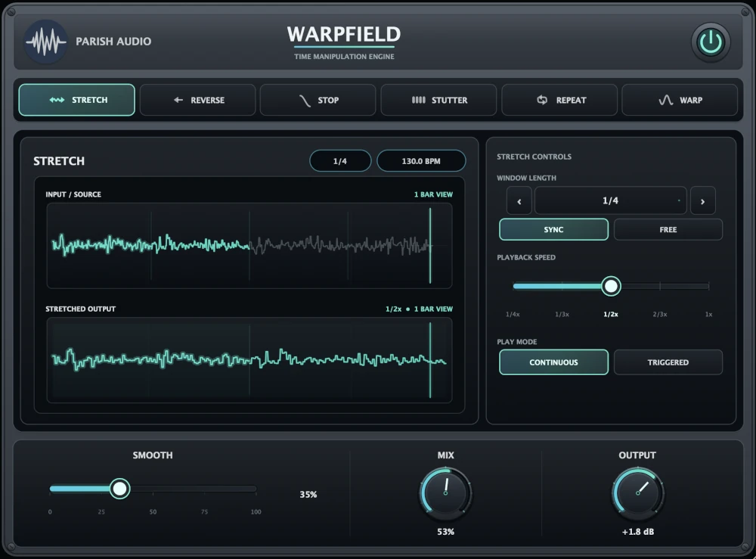Viewport: 756px width, 559px height.
Task: Click the Input / Source 1 BAR VIEW label
Action: point(433,194)
